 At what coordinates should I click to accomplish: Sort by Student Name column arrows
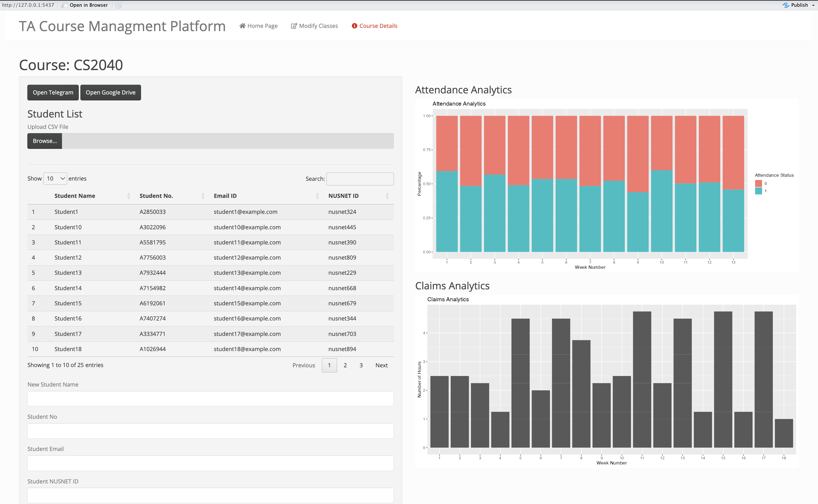pos(129,196)
